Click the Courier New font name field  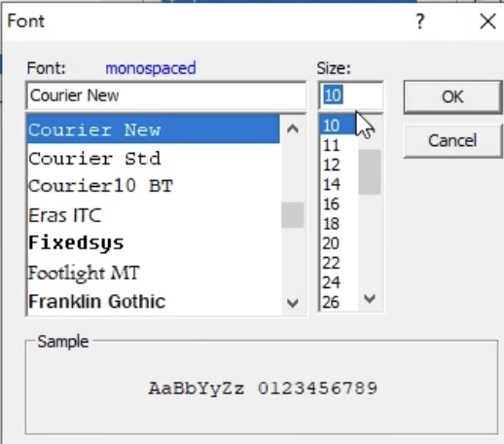tap(166, 95)
